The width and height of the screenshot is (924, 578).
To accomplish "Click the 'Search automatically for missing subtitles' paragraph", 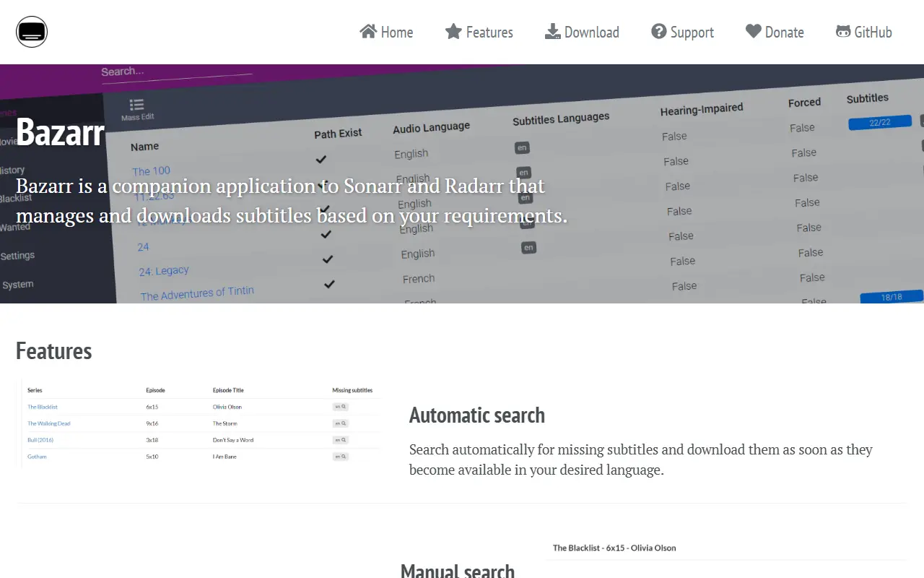I will pyautogui.click(x=641, y=460).
